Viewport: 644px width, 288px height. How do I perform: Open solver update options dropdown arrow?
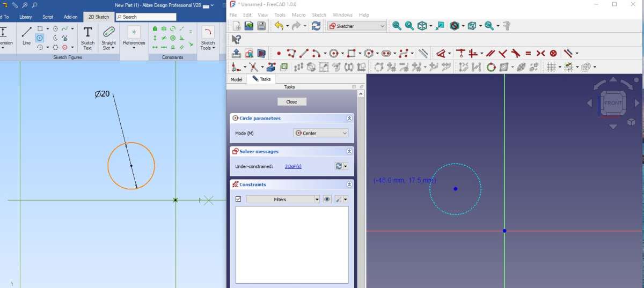[x=346, y=166]
